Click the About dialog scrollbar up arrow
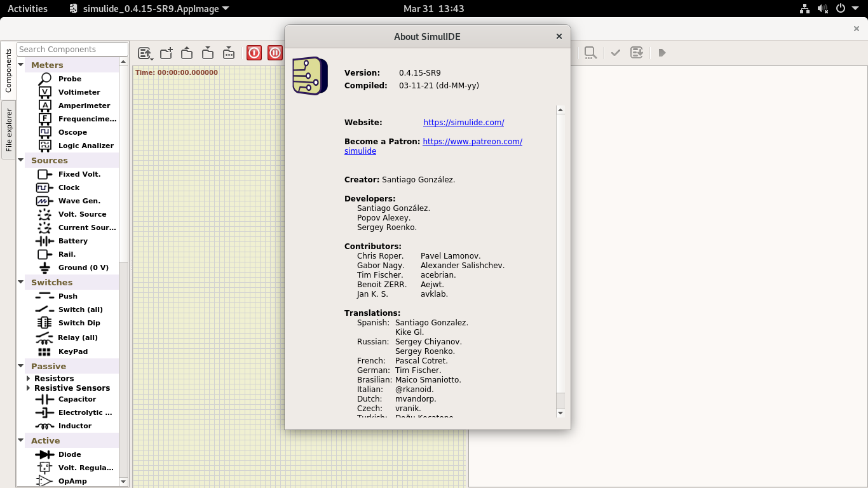Image resolution: width=868 pixels, height=488 pixels. [560, 110]
